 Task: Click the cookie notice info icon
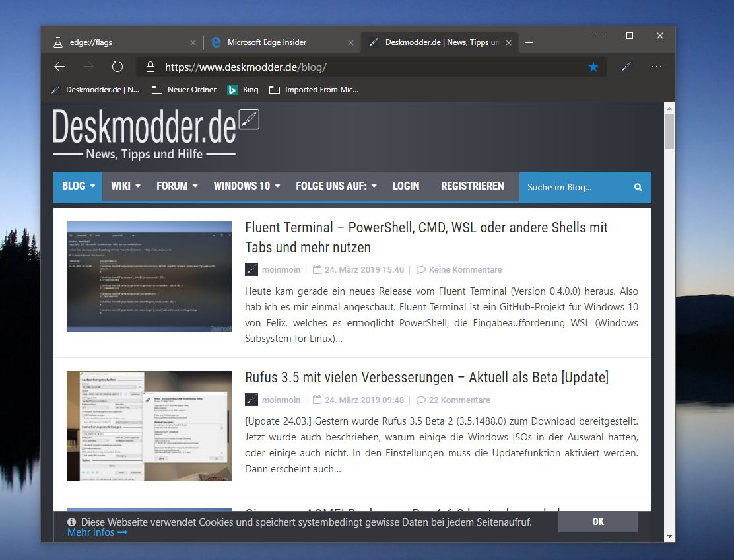coord(72,522)
